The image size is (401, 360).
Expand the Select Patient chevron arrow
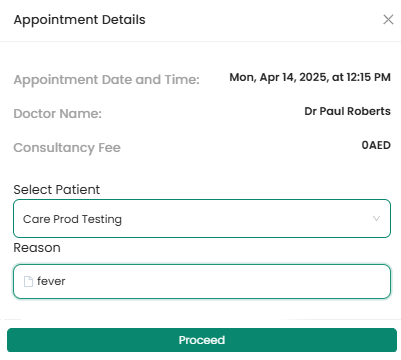pos(376,219)
